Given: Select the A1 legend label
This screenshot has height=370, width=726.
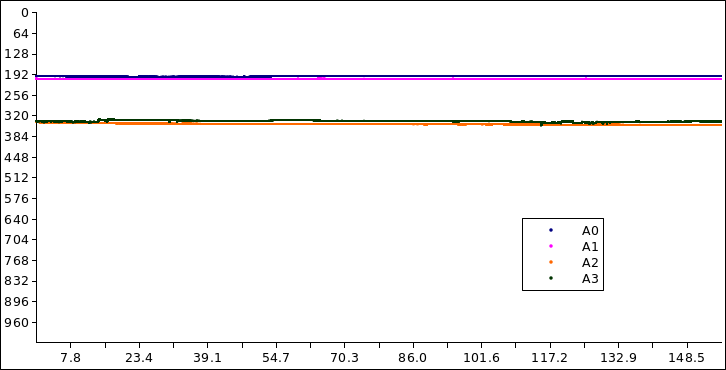Looking at the screenshot, I should click(590, 247).
